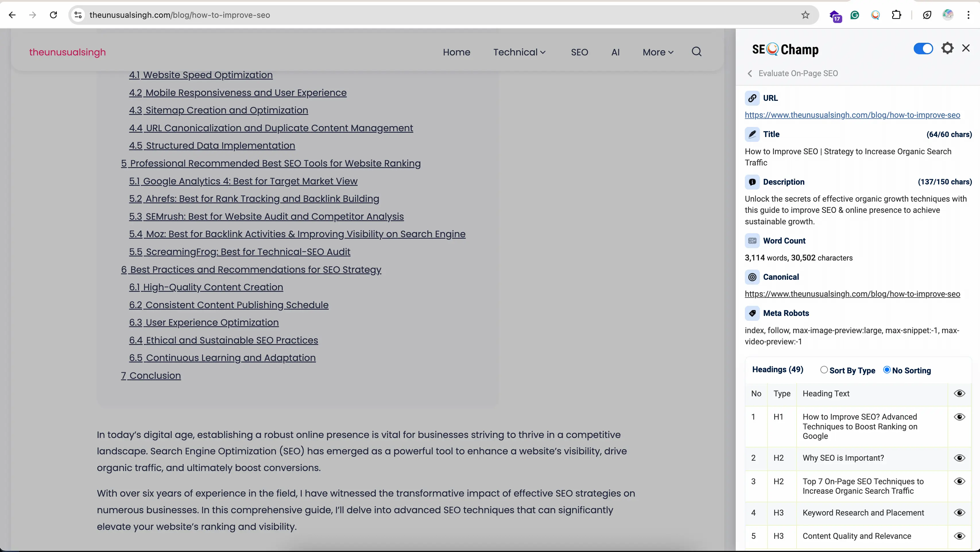This screenshot has height=552, width=980.
Task: Click the '3,114 words, 30,502 characters' text
Action: tap(799, 258)
